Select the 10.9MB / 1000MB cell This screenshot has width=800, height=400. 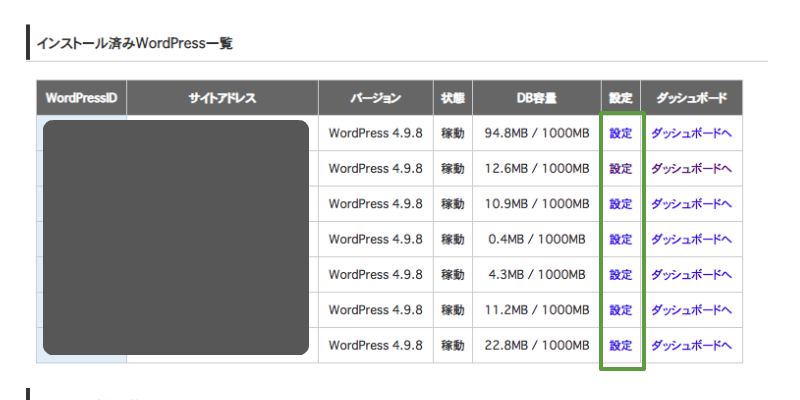pos(537,204)
